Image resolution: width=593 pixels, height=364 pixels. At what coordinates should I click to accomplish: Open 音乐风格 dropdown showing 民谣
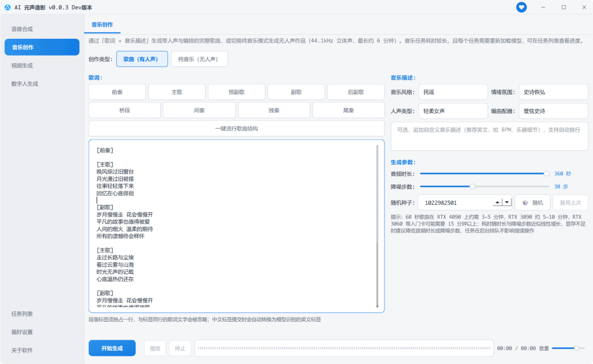[x=453, y=92]
